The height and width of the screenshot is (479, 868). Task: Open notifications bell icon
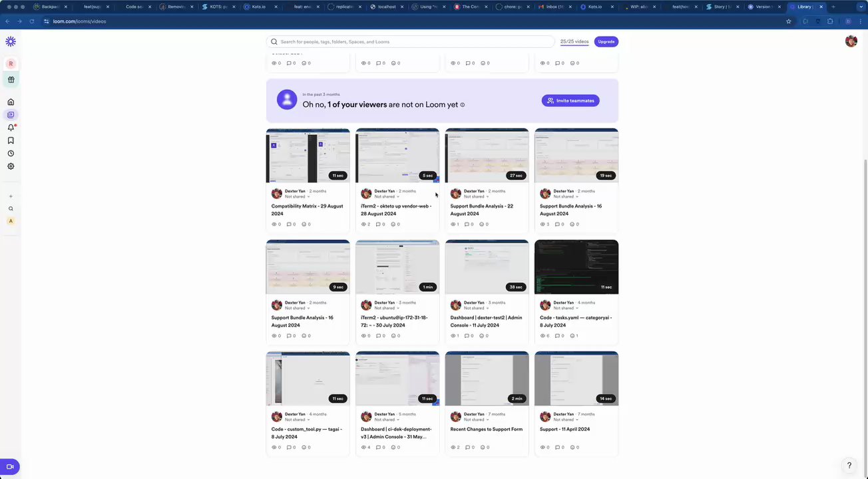[x=11, y=128]
